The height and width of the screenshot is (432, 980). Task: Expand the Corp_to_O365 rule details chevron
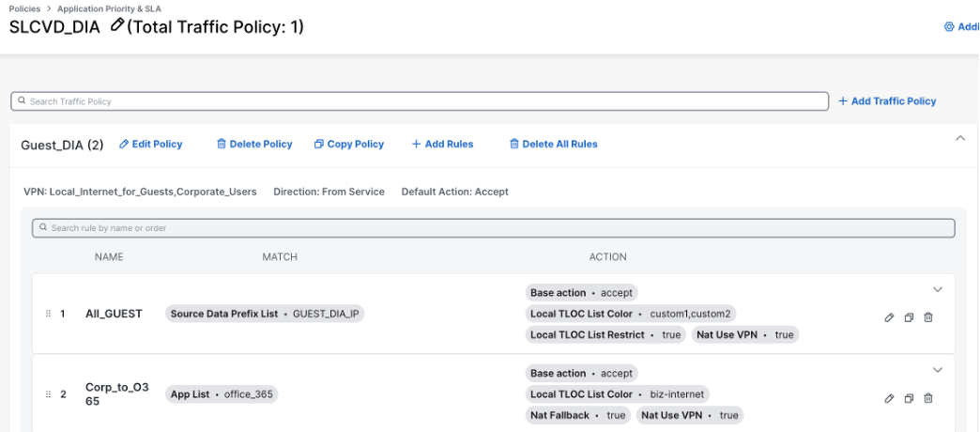[937, 370]
